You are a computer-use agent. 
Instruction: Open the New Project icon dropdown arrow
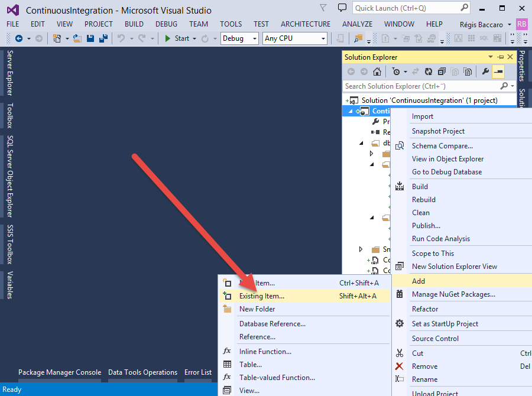pyautogui.click(x=67, y=38)
